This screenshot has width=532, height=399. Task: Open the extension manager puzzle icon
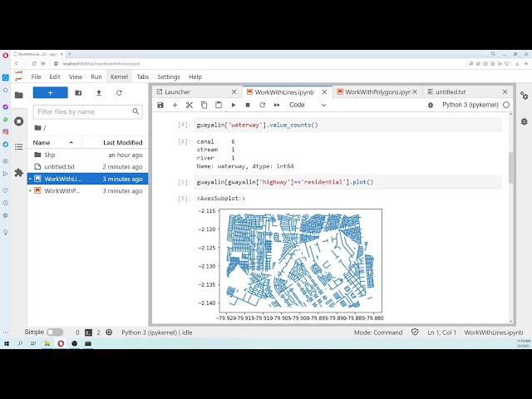tap(19, 172)
